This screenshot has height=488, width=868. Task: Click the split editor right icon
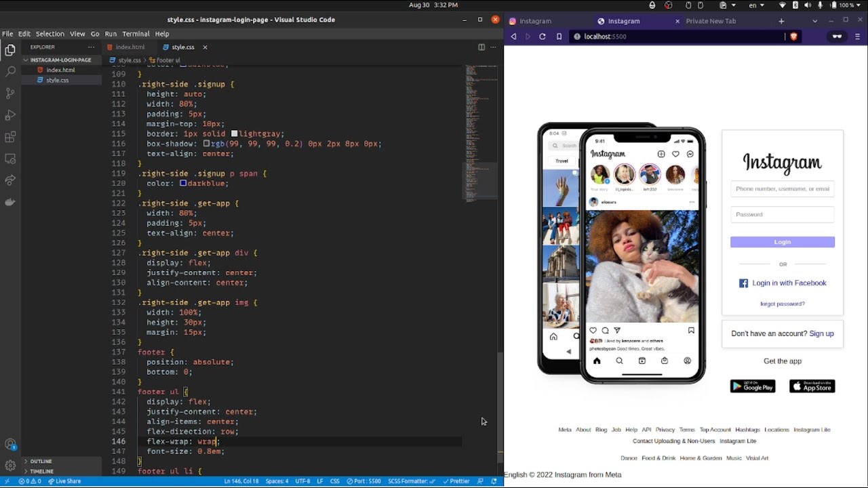click(481, 47)
